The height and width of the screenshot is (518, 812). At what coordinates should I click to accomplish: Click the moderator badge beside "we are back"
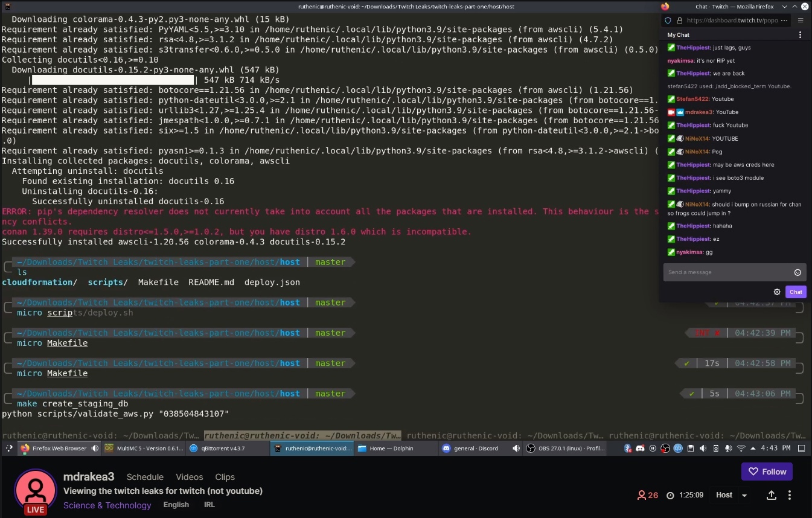point(671,73)
